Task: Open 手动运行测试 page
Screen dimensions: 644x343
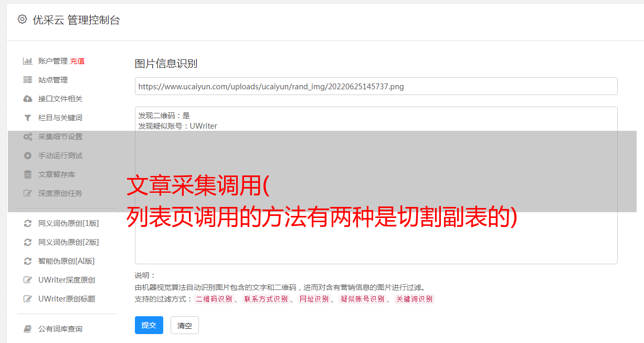Action: (60, 155)
